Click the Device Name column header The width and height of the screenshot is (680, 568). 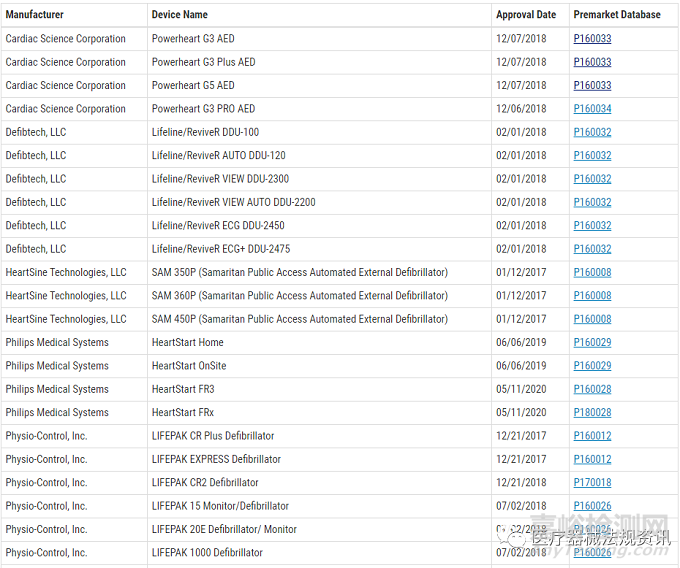pos(180,15)
